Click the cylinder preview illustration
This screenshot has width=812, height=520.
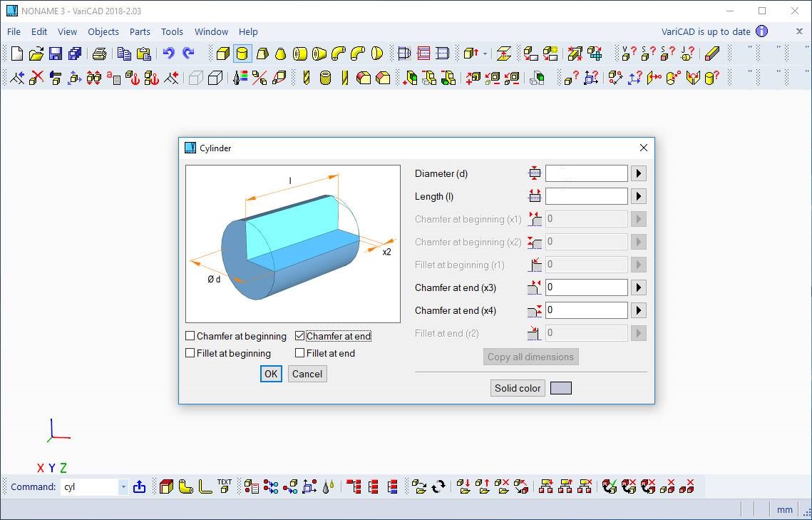coord(293,244)
